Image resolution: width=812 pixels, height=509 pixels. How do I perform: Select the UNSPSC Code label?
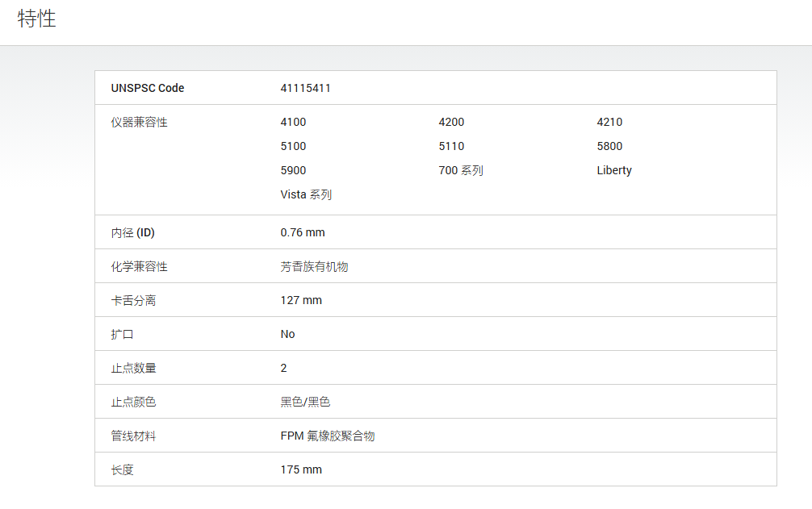[148, 88]
